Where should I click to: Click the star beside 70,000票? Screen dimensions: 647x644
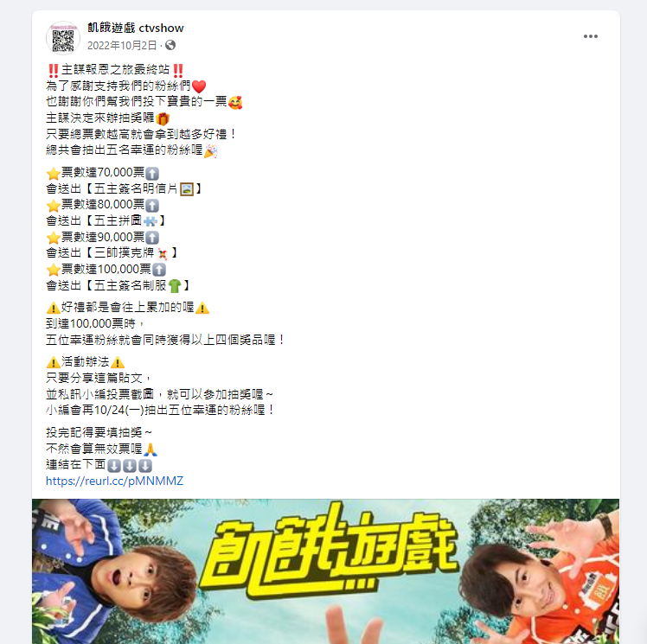[54, 173]
